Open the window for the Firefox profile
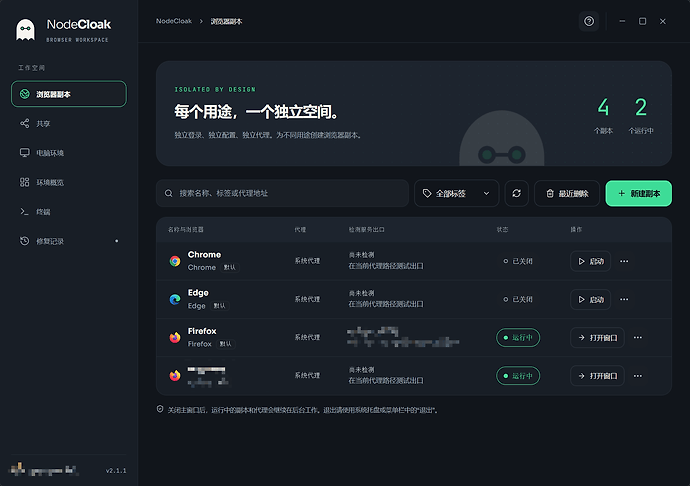Image resolution: width=690 pixels, height=486 pixels. pos(597,338)
